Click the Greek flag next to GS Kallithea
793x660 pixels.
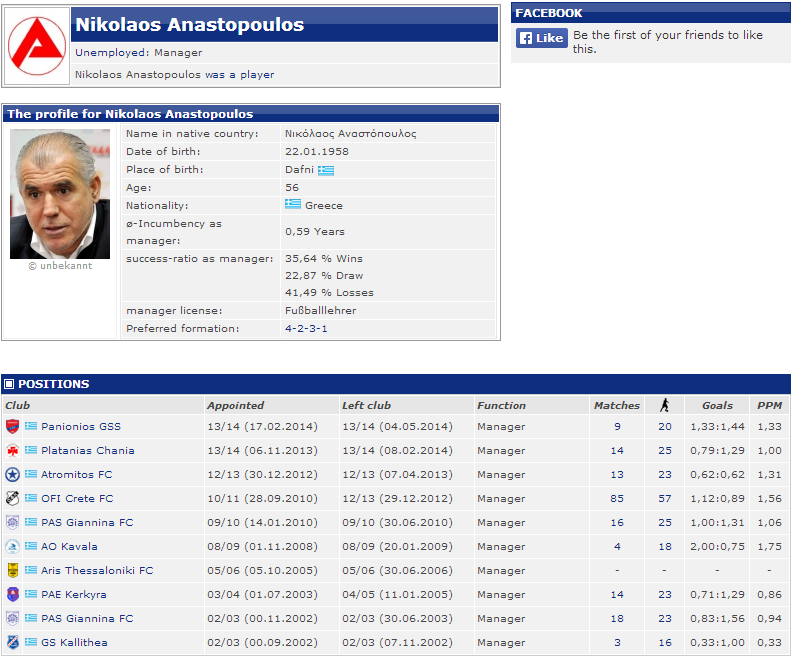31,642
